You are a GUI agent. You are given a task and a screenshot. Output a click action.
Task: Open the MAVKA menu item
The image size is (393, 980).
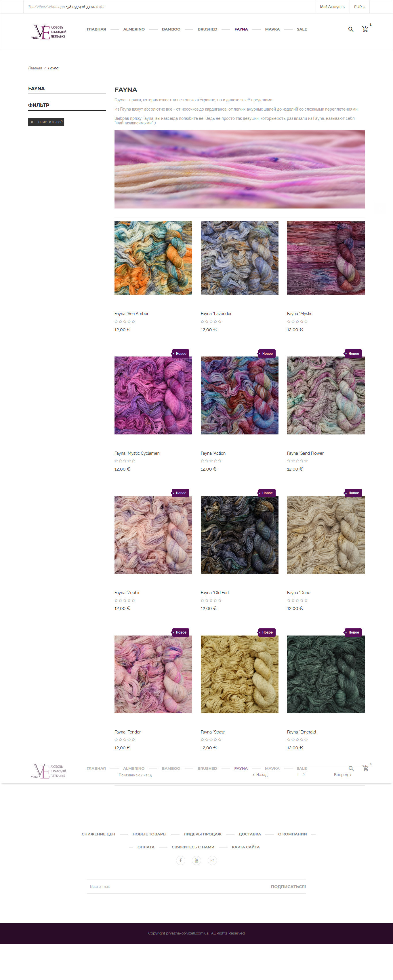pos(272,29)
